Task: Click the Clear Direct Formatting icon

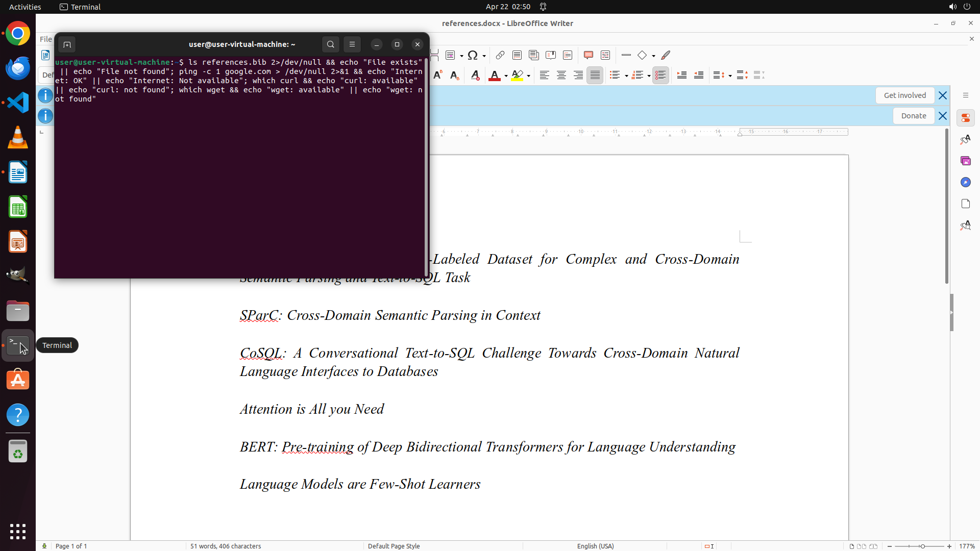Action: click(x=475, y=76)
